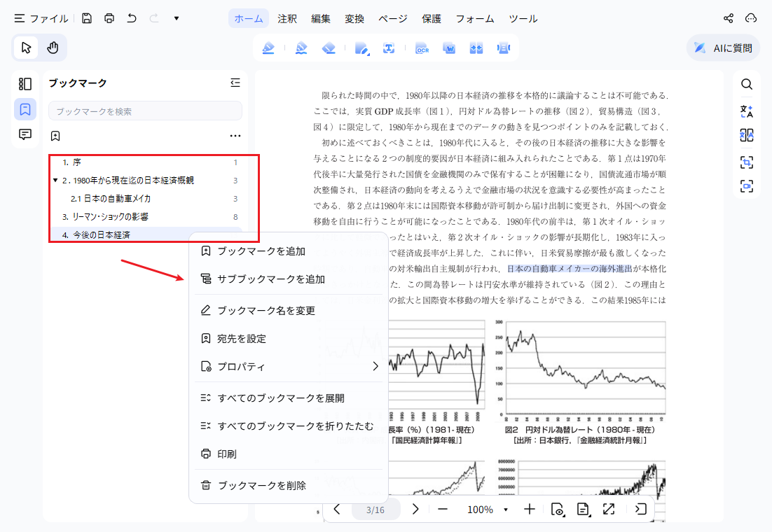Screen dimensions: 772x532
Task: Switch to the ホーム tab
Action: point(249,19)
